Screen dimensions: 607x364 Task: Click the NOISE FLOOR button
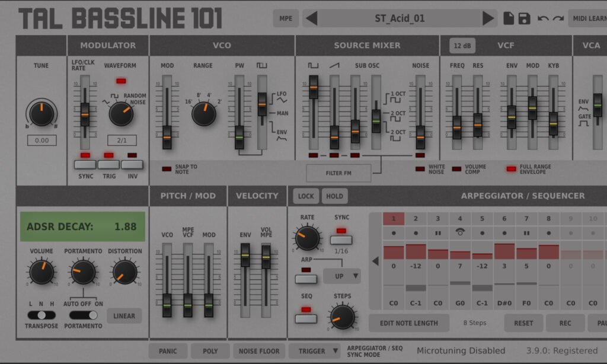point(259,351)
